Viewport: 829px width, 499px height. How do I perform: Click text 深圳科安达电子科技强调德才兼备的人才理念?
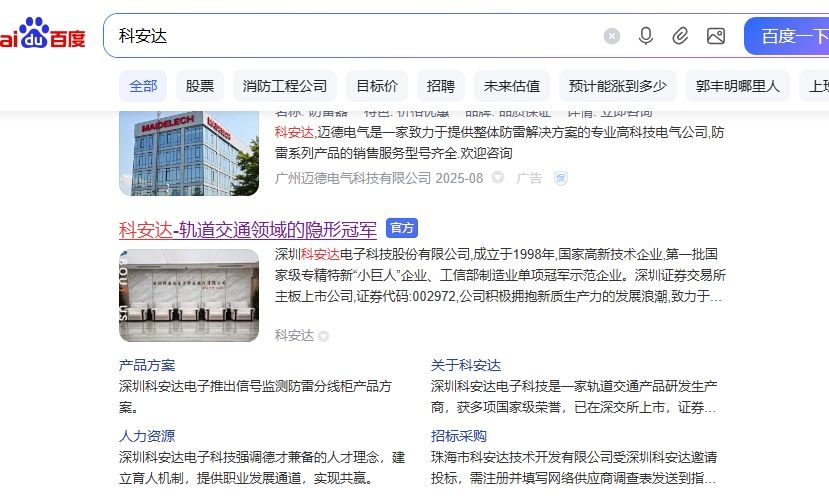[x=262, y=468]
